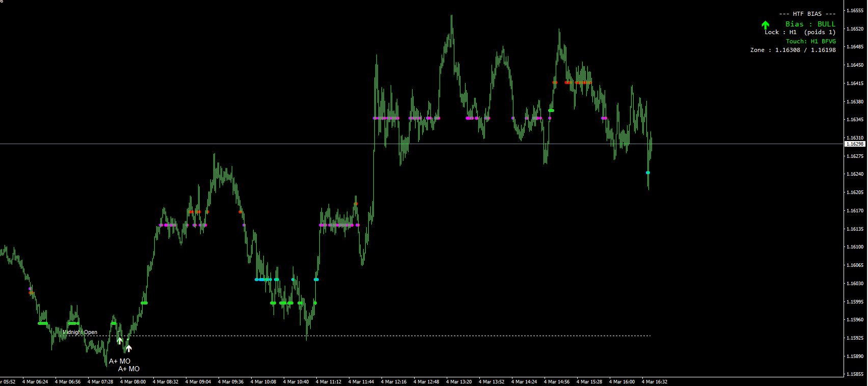Select the upper A+ MO text label
The image size is (868, 386).
coord(120,361)
